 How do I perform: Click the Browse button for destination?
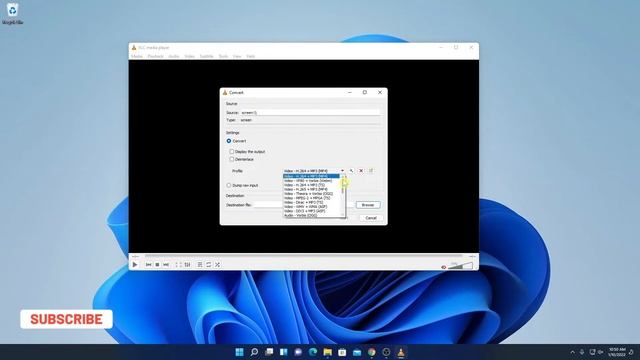[368, 205]
